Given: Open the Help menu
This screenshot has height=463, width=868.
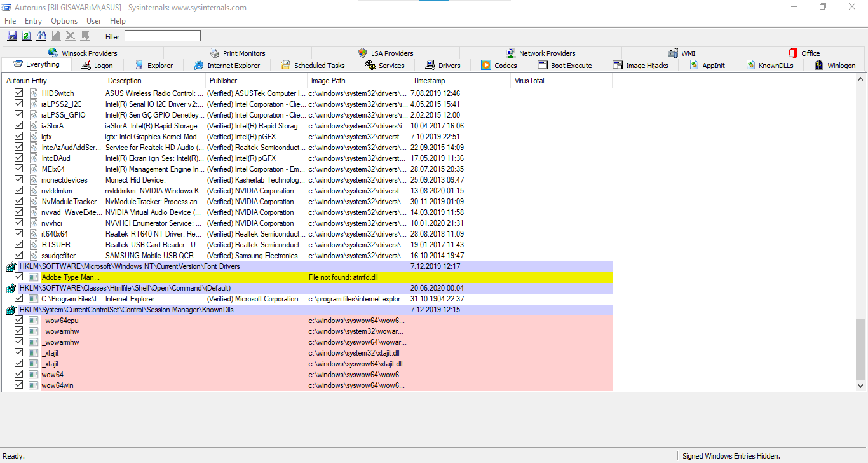Looking at the screenshot, I should point(118,21).
